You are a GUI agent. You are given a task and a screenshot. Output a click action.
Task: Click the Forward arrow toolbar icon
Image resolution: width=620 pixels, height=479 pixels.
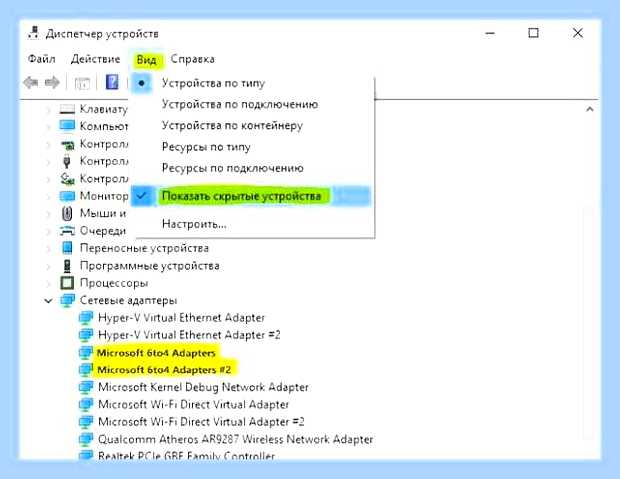coord(52,83)
